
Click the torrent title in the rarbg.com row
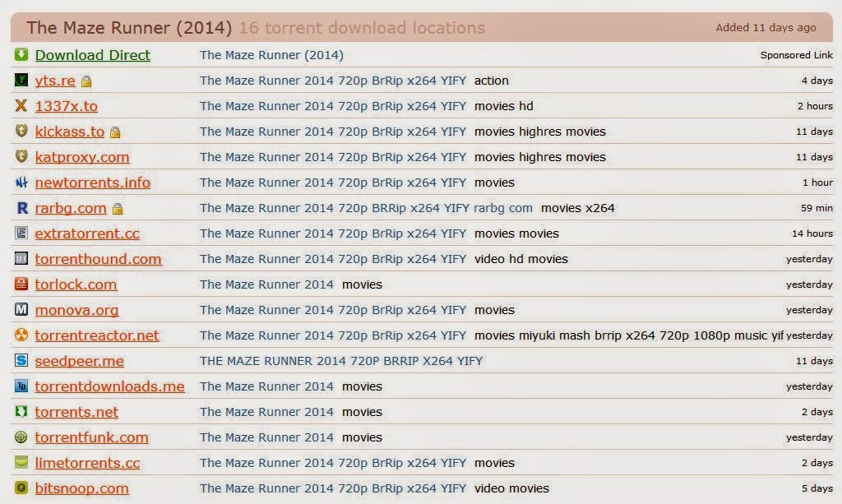click(366, 208)
